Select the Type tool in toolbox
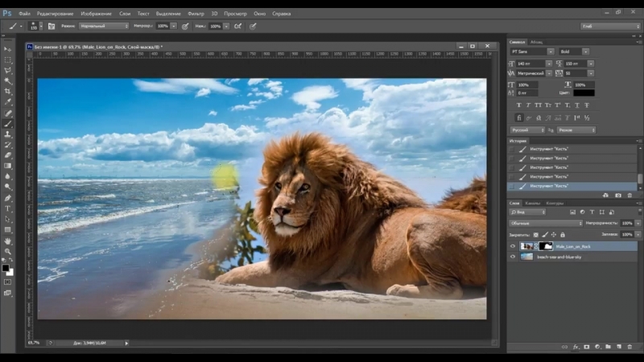The image size is (644, 362). pyautogui.click(x=8, y=208)
